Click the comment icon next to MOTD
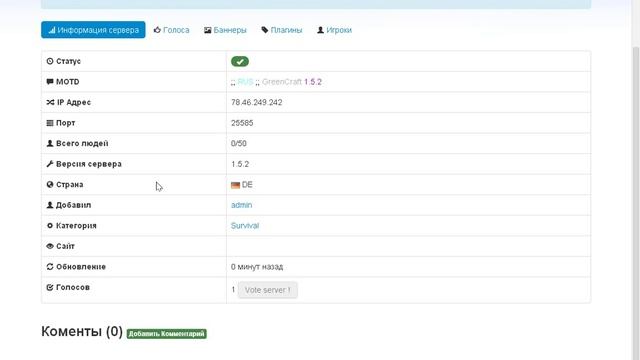 pos(50,82)
